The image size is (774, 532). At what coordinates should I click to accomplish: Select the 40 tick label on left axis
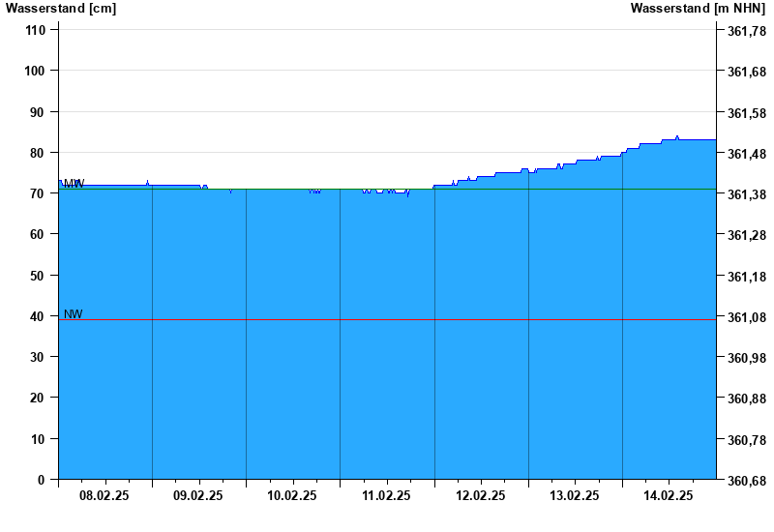38,316
